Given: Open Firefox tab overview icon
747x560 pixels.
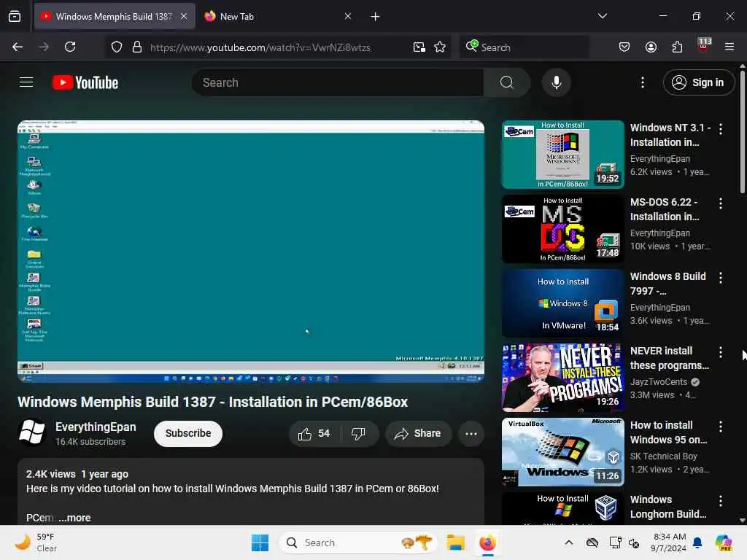Looking at the screenshot, I should [x=15, y=16].
